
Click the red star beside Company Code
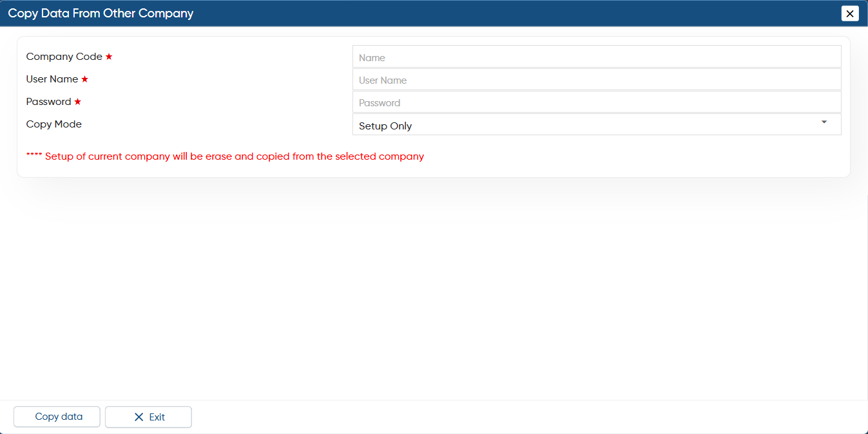(x=109, y=57)
